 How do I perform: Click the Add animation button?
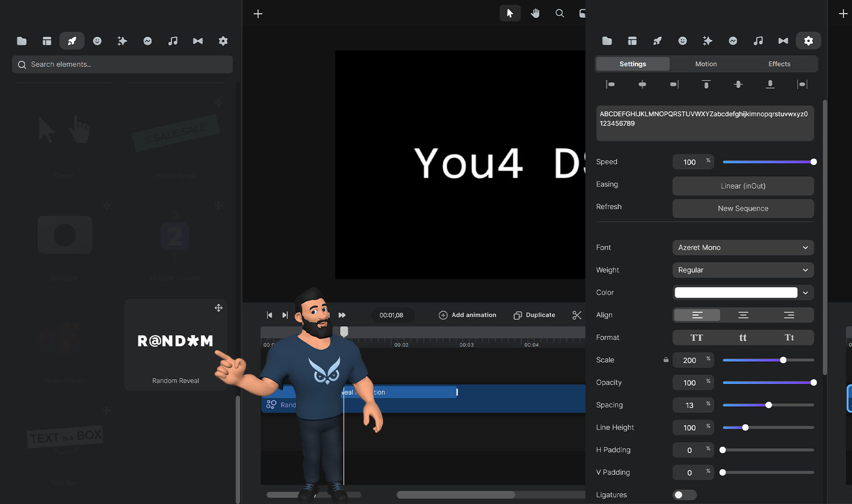coord(468,315)
